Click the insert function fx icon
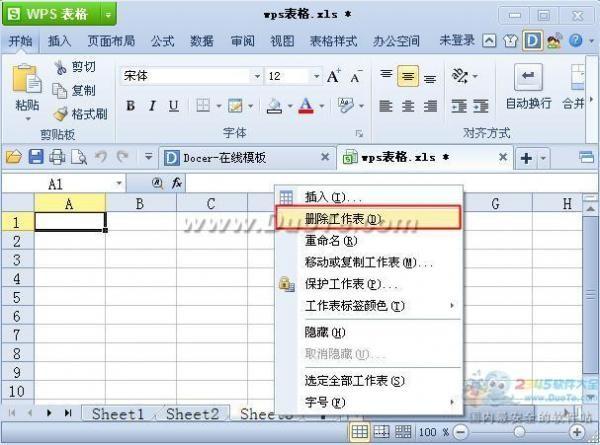Image resolution: width=600 pixels, height=445 pixels. (177, 183)
